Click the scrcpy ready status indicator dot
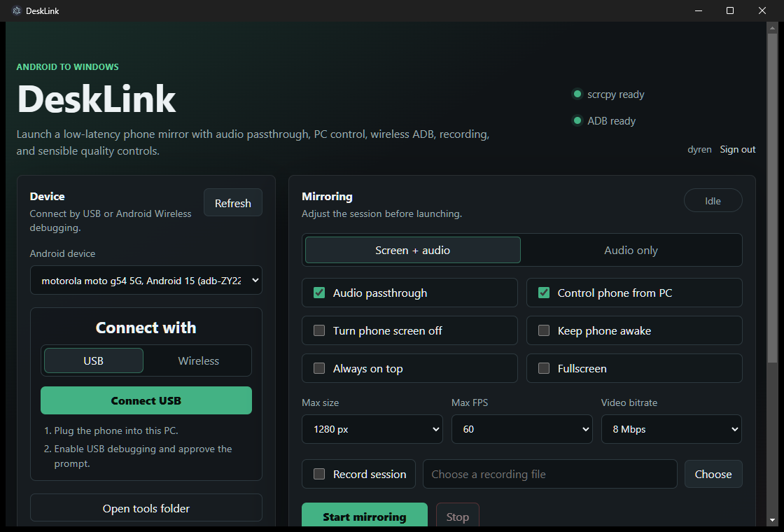This screenshot has height=532, width=784. pos(577,94)
